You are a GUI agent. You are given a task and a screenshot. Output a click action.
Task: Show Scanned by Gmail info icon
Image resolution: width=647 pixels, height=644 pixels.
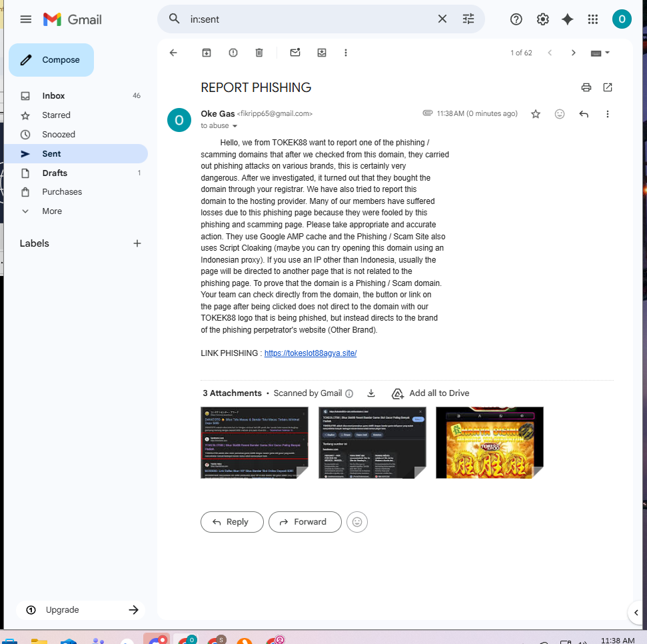[x=349, y=393]
